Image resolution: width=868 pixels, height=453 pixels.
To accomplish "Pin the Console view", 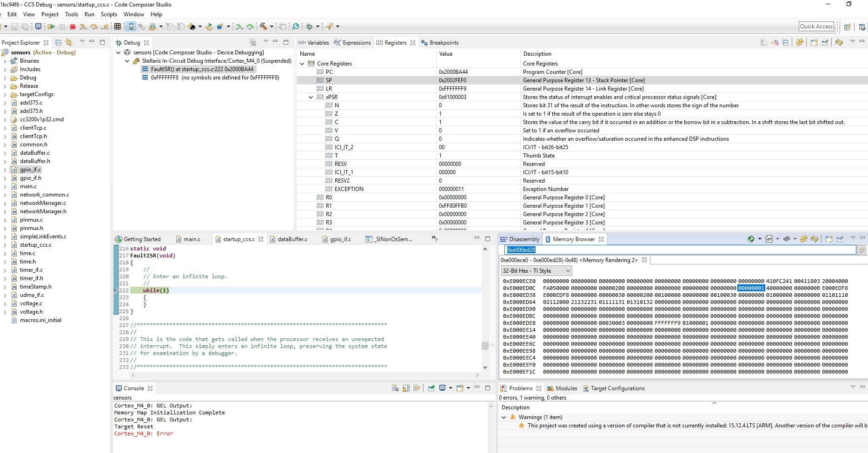I will pyautogui.click(x=431, y=388).
